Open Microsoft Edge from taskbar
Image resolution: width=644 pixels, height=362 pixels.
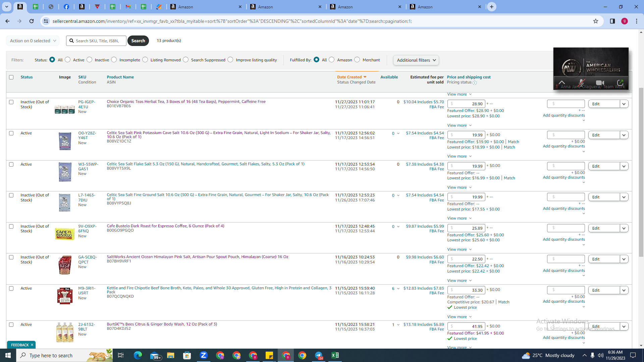tap(138, 355)
